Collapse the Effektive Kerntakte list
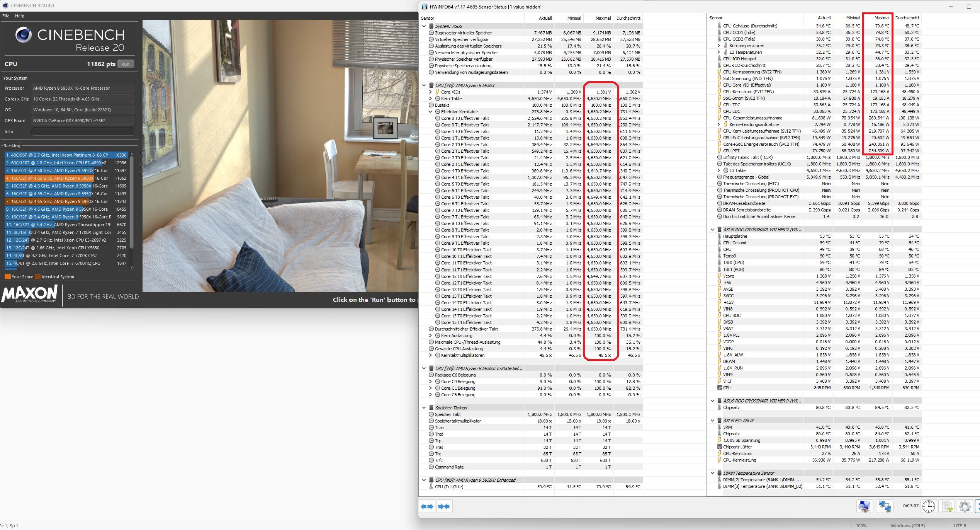This screenshot has width=980, height=530. coord(430,112)
